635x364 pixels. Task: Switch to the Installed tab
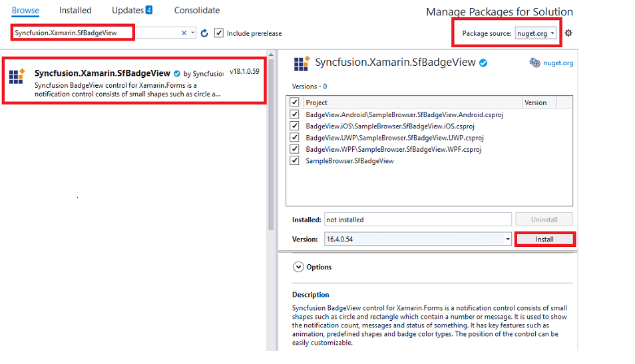(x=75, y=11)
